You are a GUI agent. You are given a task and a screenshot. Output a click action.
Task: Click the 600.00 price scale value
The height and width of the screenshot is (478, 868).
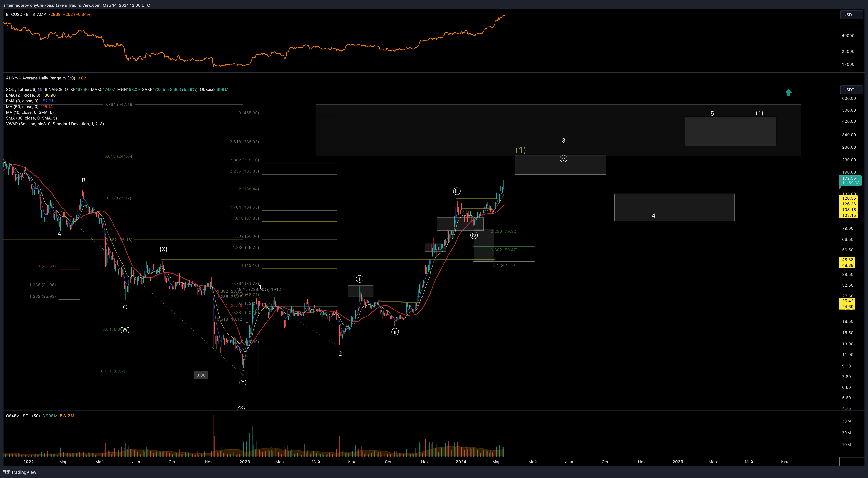click(x=849, y=98)
